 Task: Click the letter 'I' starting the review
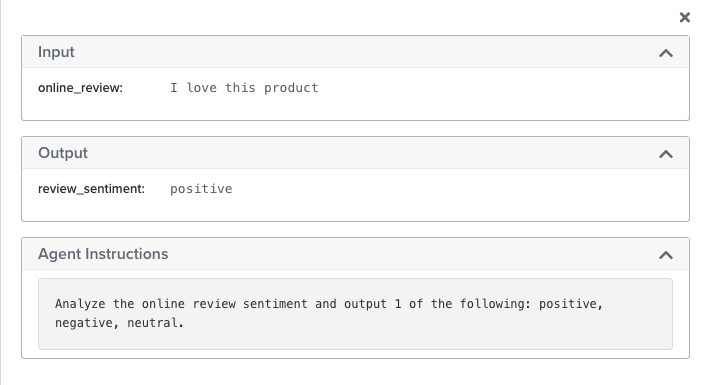click(x=174, y=88)
